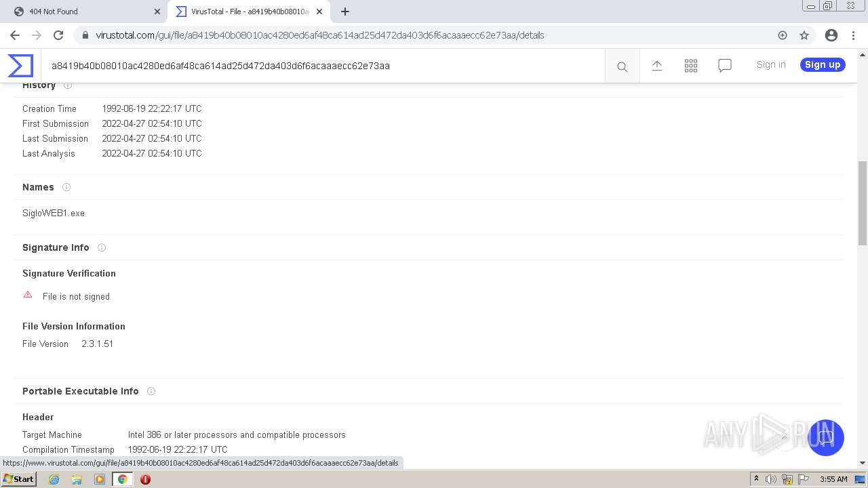Click the page vertical scrollbar thumb
The image size is (868, 488).
[x=863, y=203]
